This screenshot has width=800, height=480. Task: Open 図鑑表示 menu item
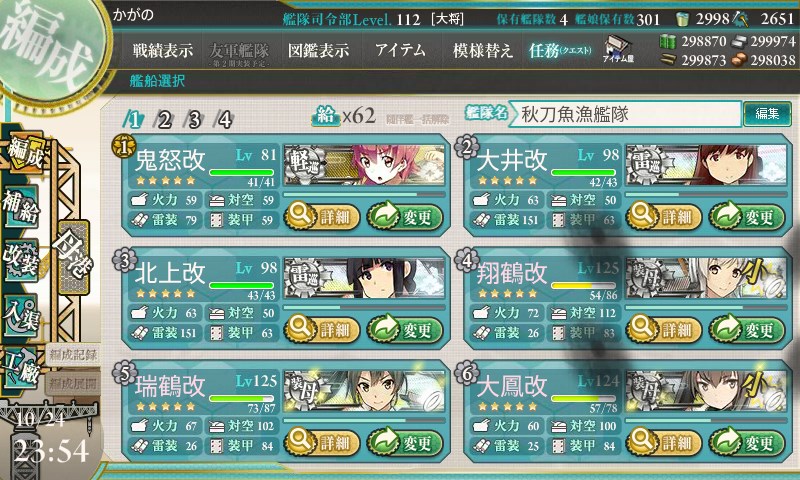pos(318,50)
